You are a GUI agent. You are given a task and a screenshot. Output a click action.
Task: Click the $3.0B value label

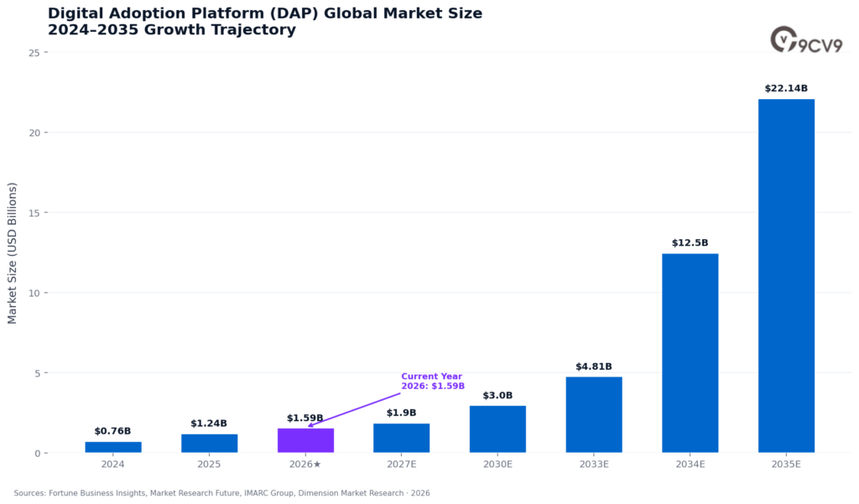point(497,396)
